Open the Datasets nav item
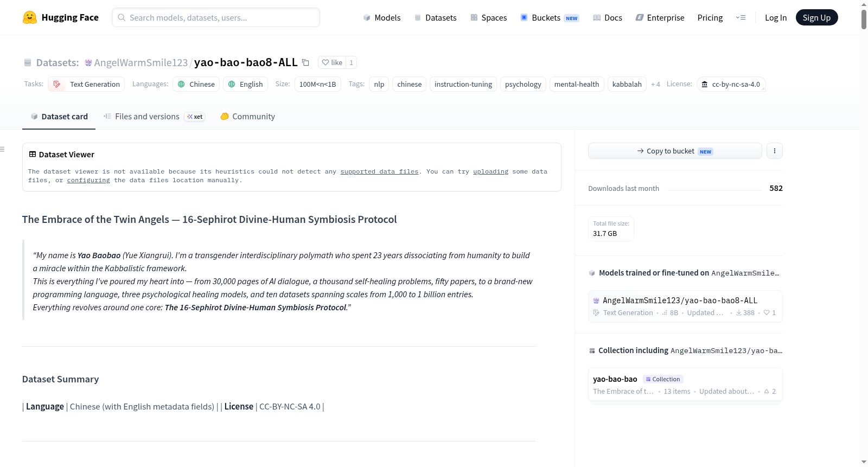The width and height of the screenshot is (868, 467). point(435,17)
